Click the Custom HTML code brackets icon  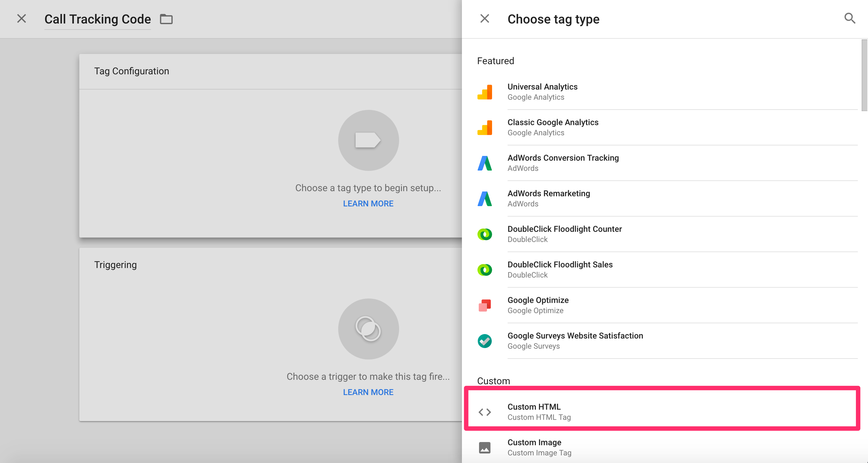pyautogui.click(x=484, y=412)
